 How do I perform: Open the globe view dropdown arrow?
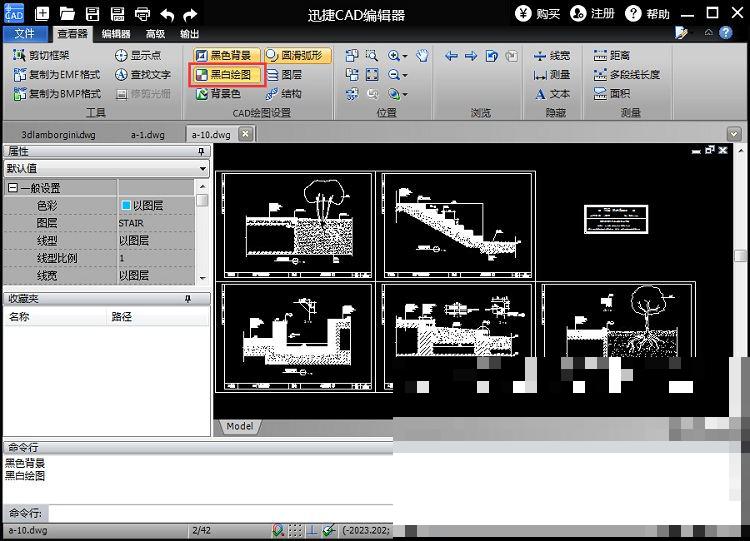click(x=405, y=95)
